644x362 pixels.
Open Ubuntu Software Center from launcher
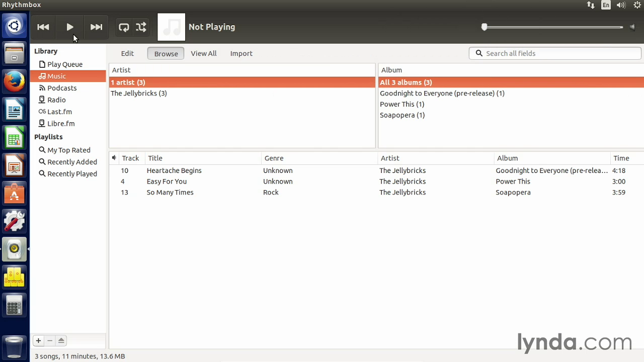coord(14,194)
